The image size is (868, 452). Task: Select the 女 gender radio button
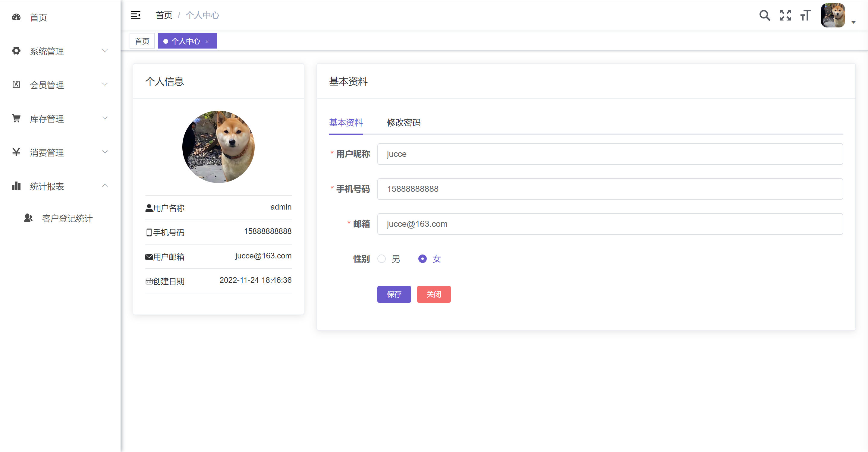422,258
